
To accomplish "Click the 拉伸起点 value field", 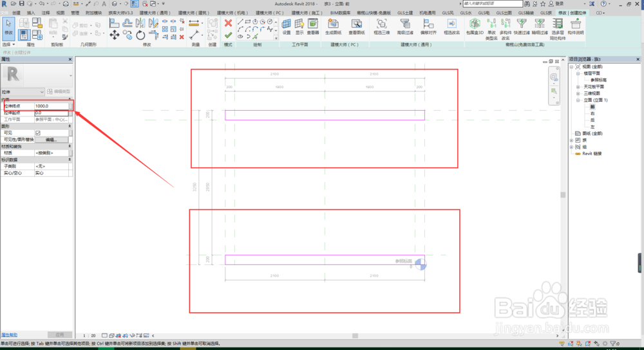I will [52, 113].
